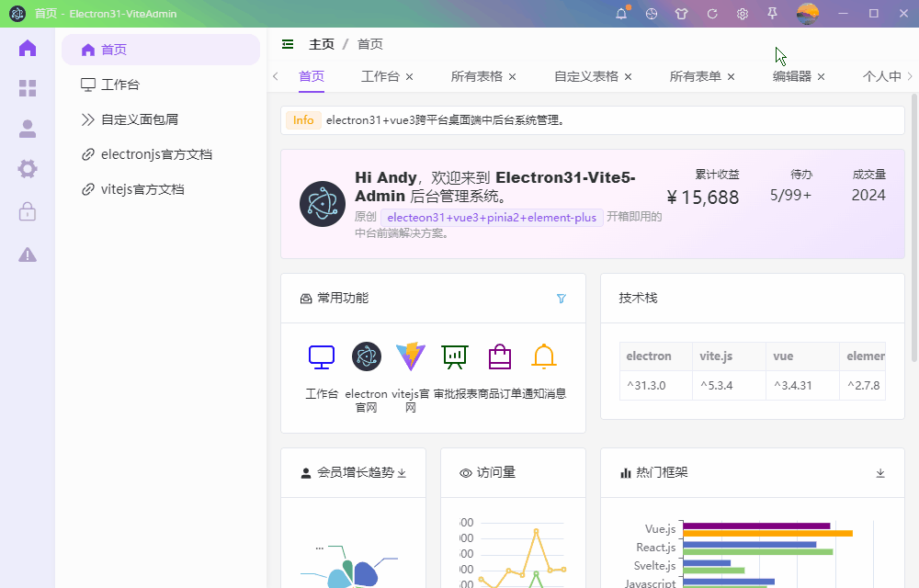Click the electron column header in 技术栈
919x588 pixels.
tap(656, 356)
